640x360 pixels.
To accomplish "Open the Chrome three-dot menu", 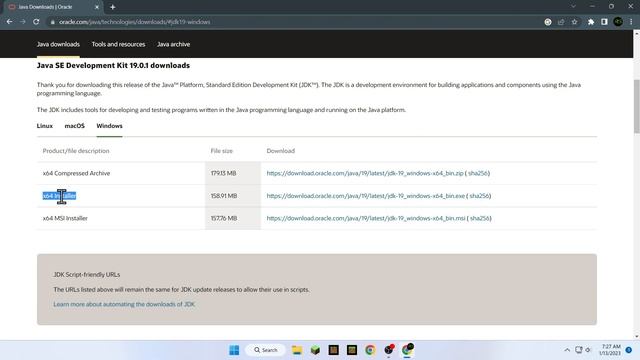I will pos(631,22).
